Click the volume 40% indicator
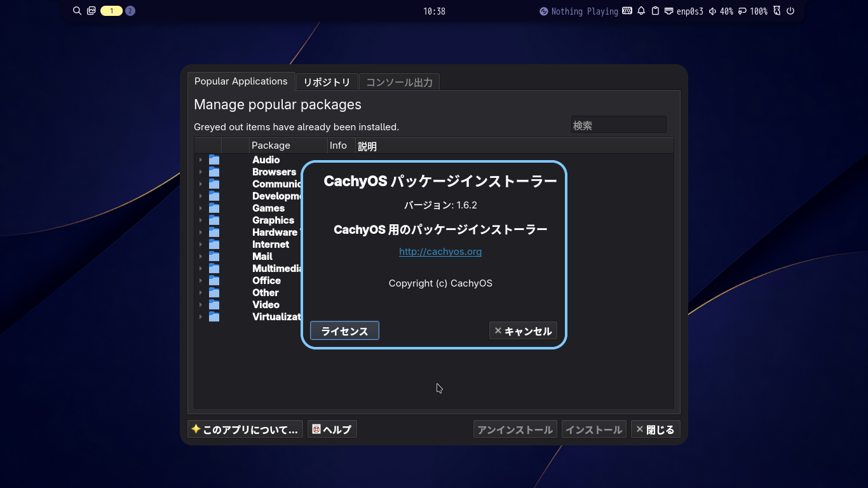The width and height of the screenshot is (868, 488). 721,11
